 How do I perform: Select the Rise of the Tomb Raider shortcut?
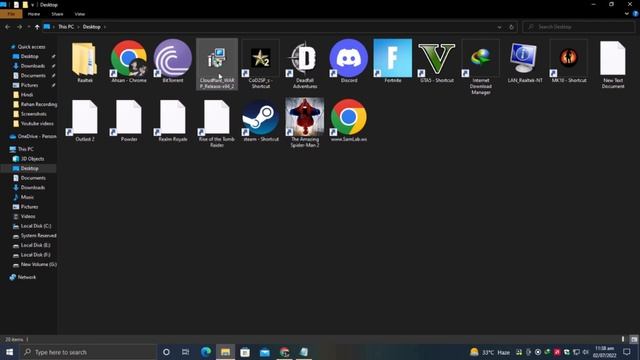click(x=217, y=117)
